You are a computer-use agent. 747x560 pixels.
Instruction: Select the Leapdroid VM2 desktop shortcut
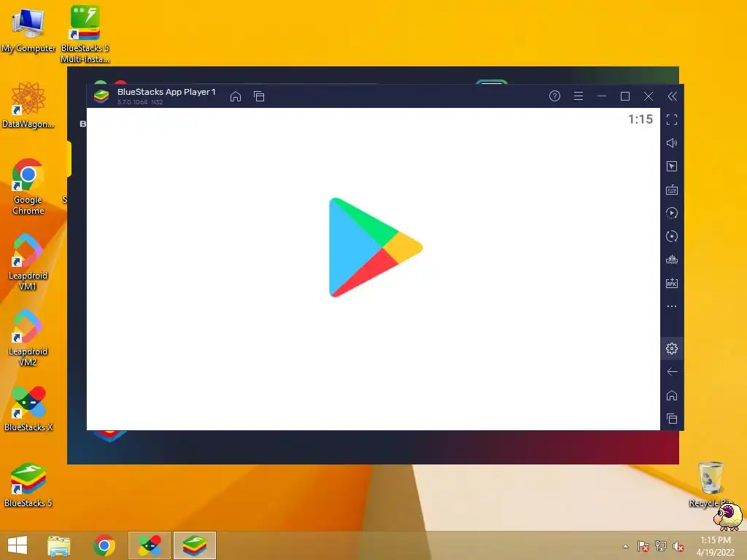point(28,338)
